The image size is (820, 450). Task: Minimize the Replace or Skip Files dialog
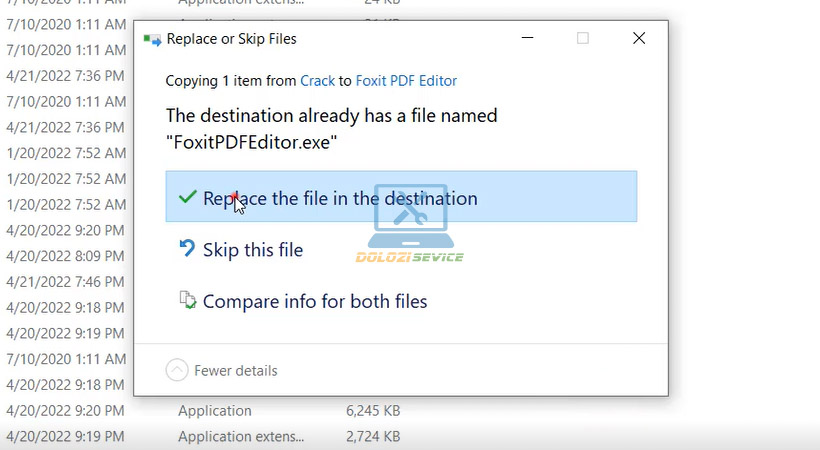click(527, 39)
